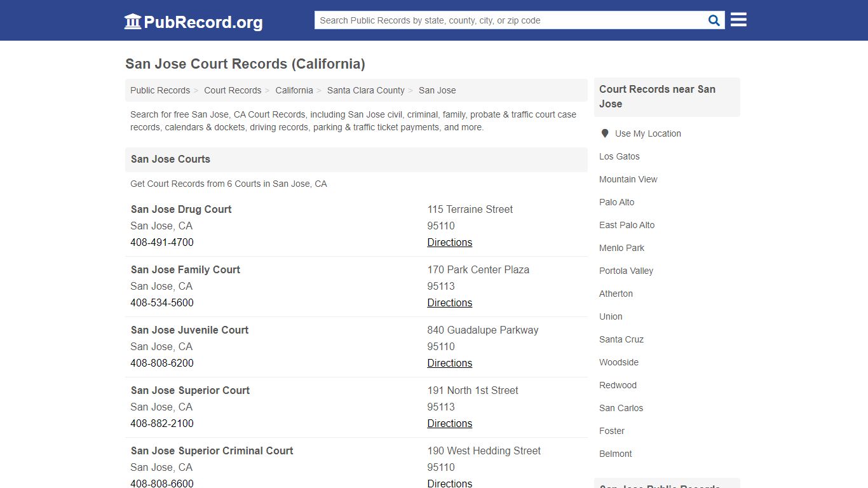Screen dimensions: 868x488
Task: Open San Jose Superior Criminal Court listing
Action: (x=212, y=451)
